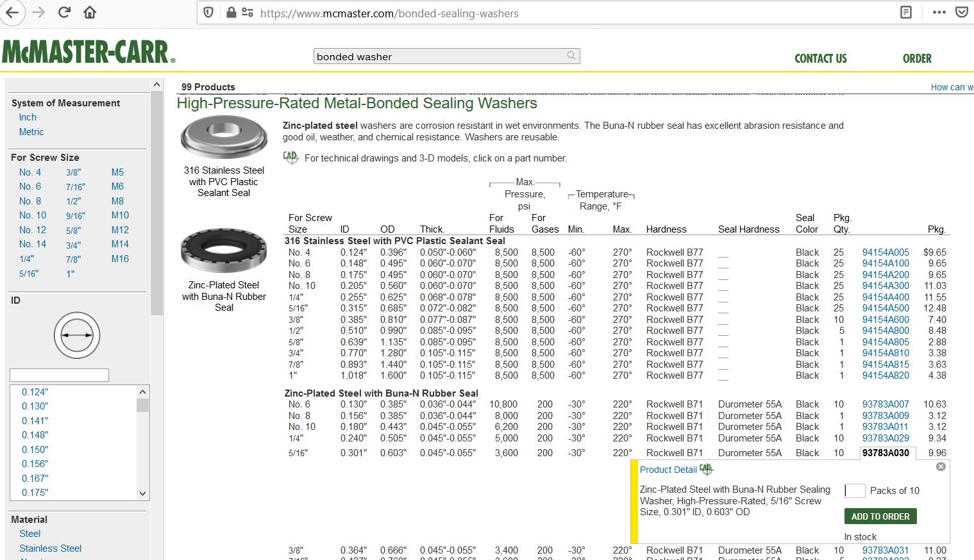Viewport: 974px width, 560px height.
Task: Click "Packs of 10" label
Action: tap(894, 491)
